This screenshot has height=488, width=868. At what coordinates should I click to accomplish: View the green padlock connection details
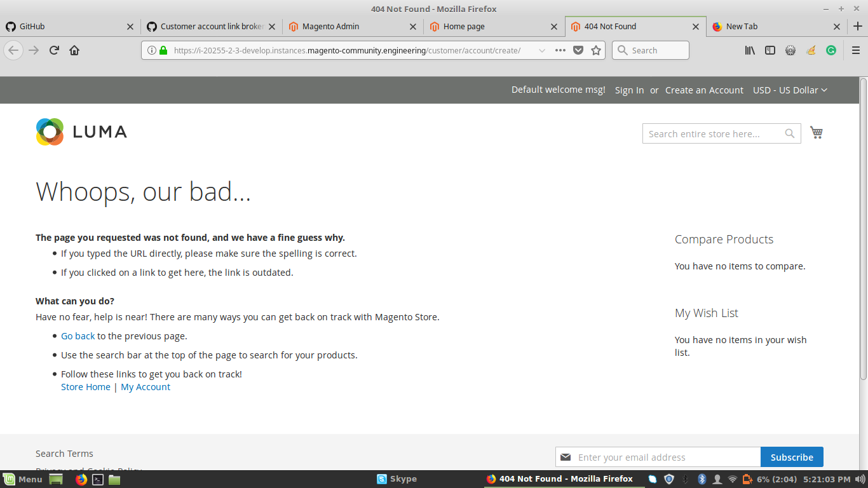coord(163,50)
